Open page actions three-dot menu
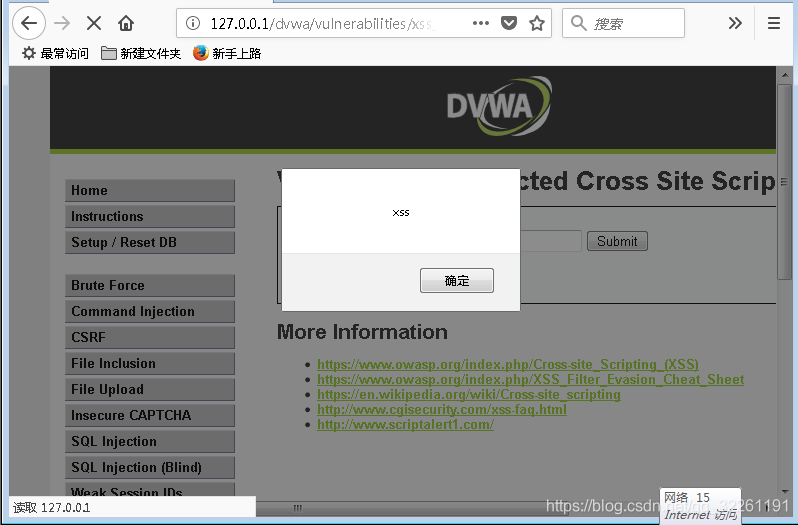 [480, 23]
